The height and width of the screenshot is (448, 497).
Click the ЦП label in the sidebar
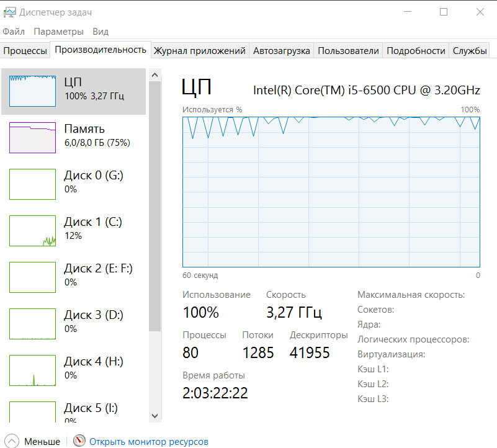[73, 82]
